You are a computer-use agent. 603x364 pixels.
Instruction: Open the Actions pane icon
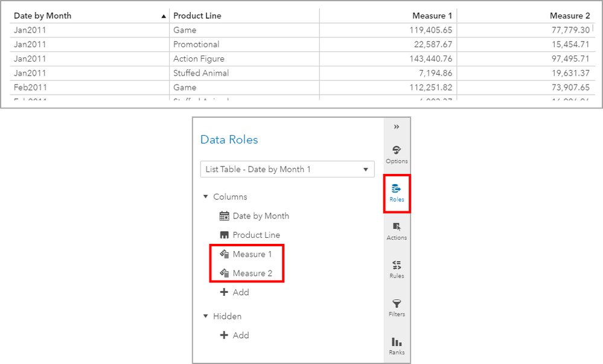pos(397,230)
